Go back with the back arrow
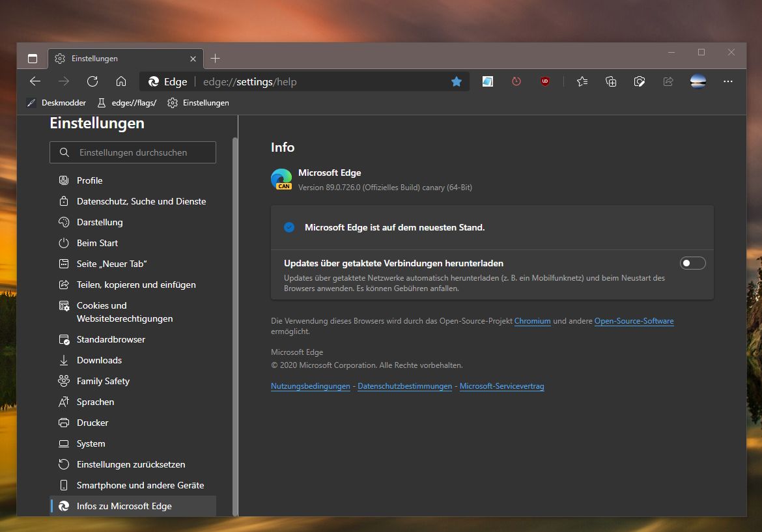 click(x=35, y=81)
